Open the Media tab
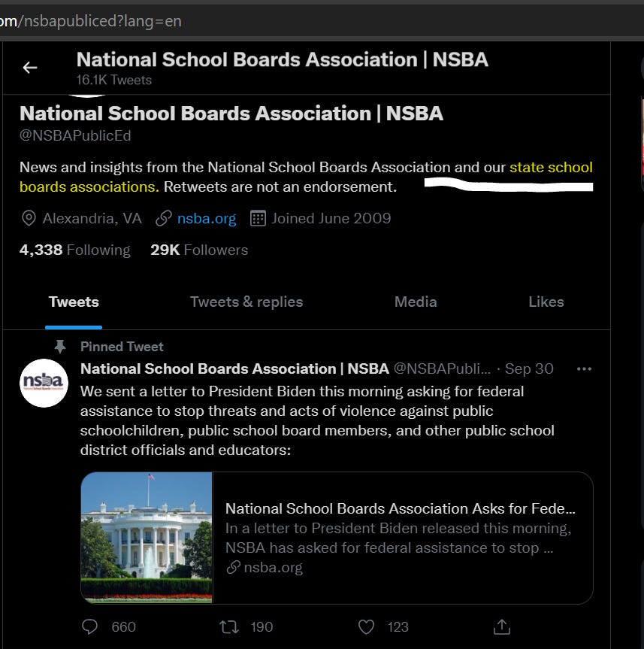The height and width of the screenshot is (649, 644). point(416,302)
